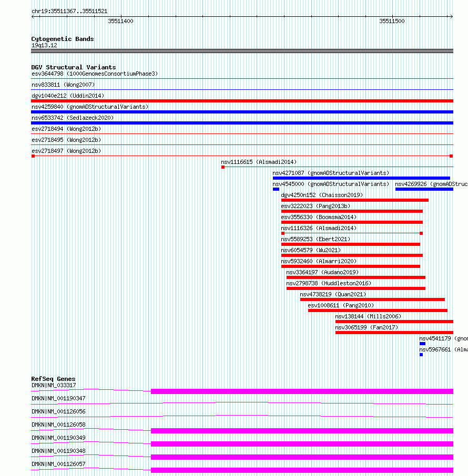Screen dimensions: 468x476
Task: Open nsv3065199 (Fan2017) variant
Action: (x=367, y=327)
